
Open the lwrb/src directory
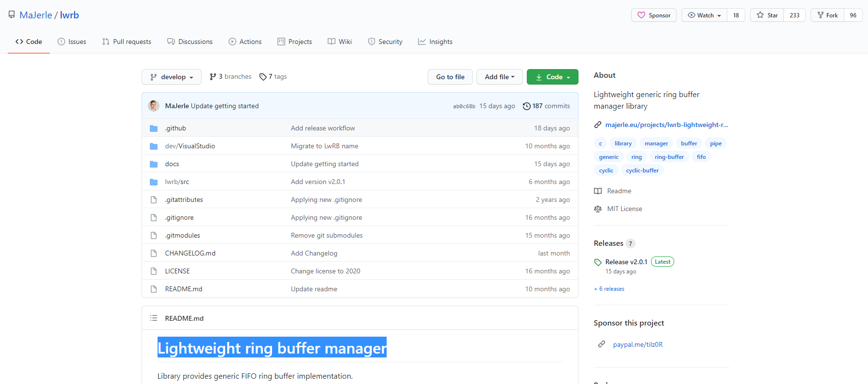click(x=177, y=182)
